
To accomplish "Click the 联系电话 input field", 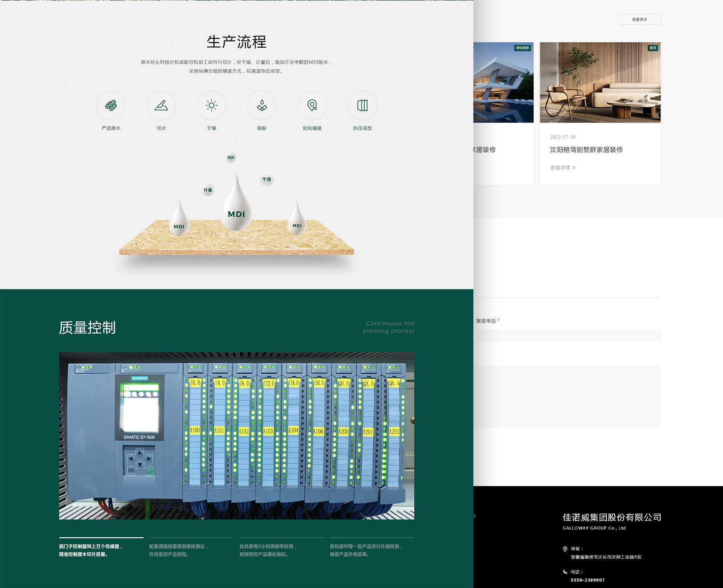I will point(568,336).
